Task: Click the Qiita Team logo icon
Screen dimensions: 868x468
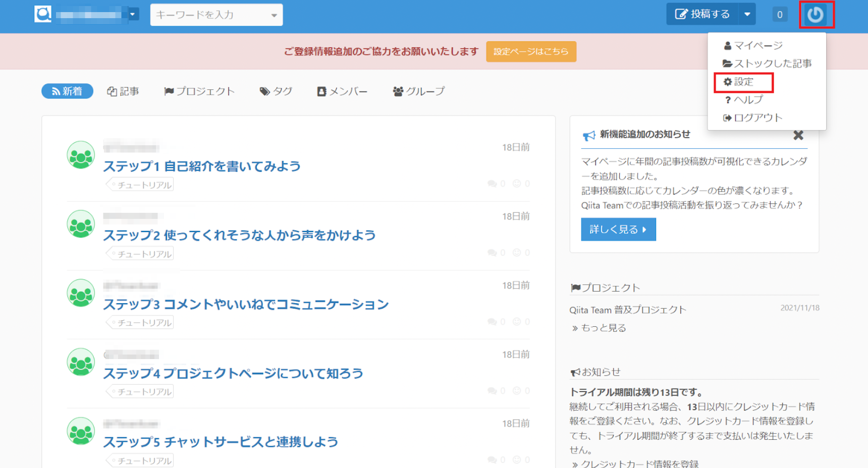Action: click(43, 14)
